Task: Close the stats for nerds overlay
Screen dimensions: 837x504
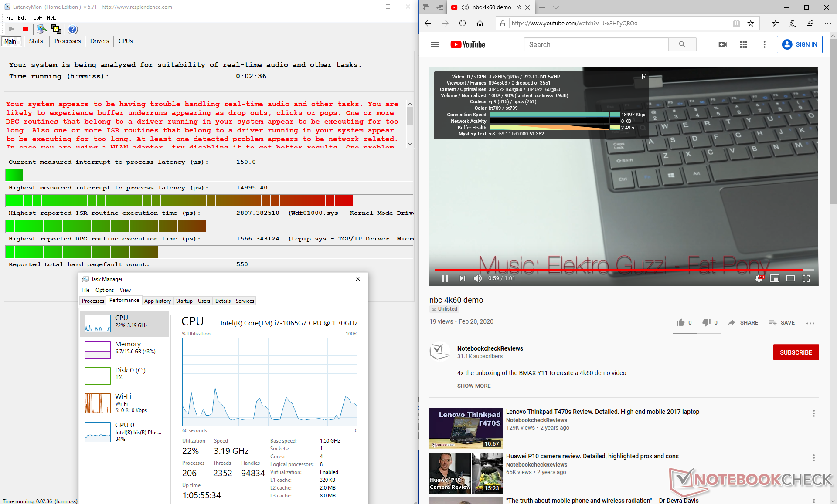Action: tap(644, 77)
